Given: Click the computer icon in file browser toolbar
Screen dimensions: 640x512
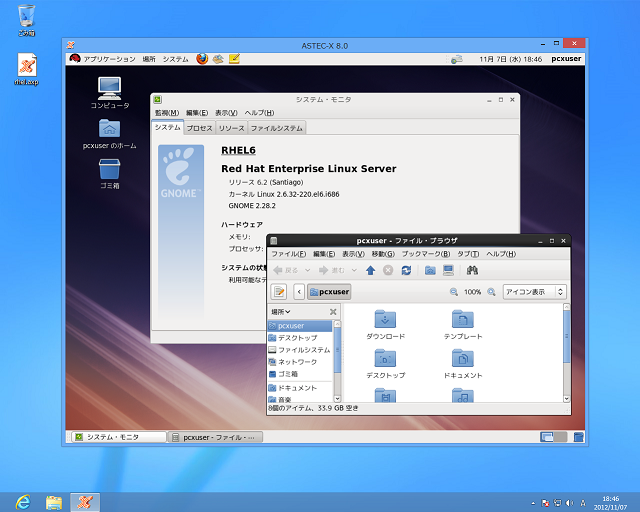Looking at the screenshot, I should [448, 270].
